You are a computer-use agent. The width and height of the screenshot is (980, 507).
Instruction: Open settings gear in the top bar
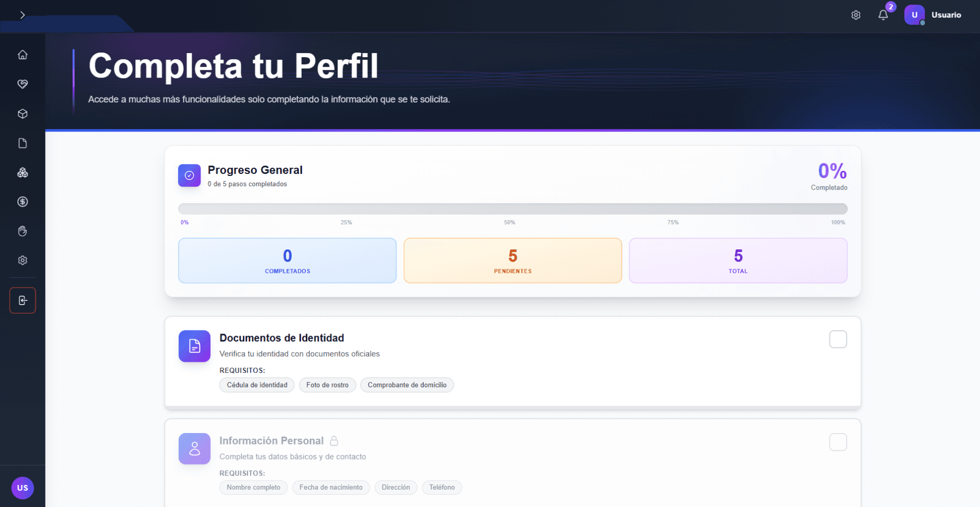(x=856, y=15)
